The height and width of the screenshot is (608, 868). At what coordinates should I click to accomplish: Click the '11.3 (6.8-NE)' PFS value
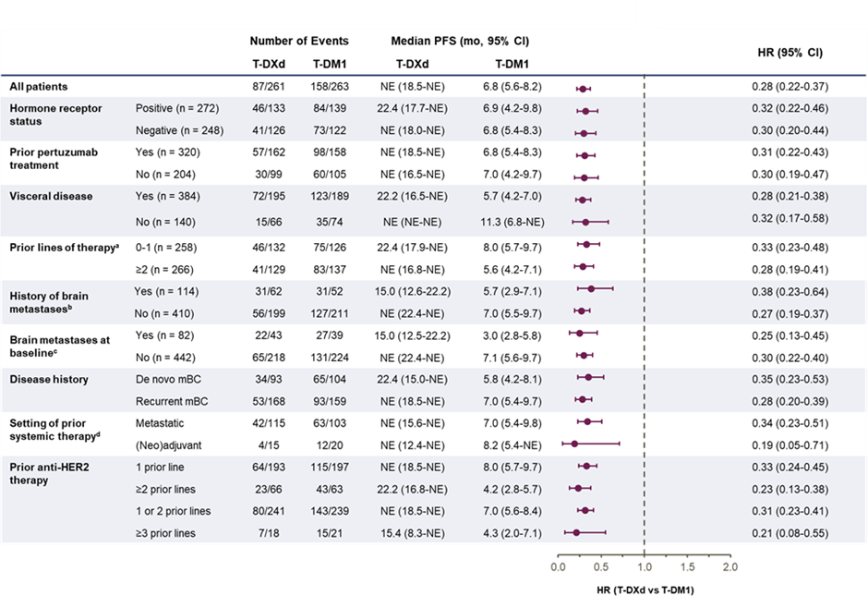click(512, 222)
